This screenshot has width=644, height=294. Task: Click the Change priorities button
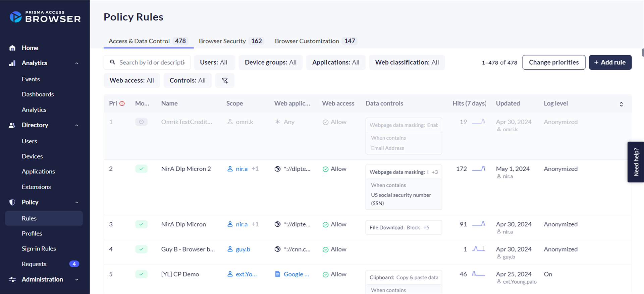[554, 62]
